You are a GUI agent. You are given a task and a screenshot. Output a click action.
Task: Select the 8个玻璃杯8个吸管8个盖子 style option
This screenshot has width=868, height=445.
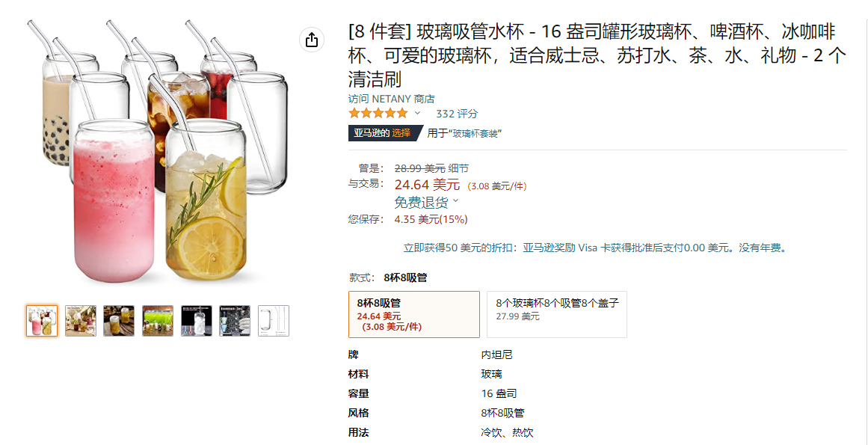(x=557, y=314)
